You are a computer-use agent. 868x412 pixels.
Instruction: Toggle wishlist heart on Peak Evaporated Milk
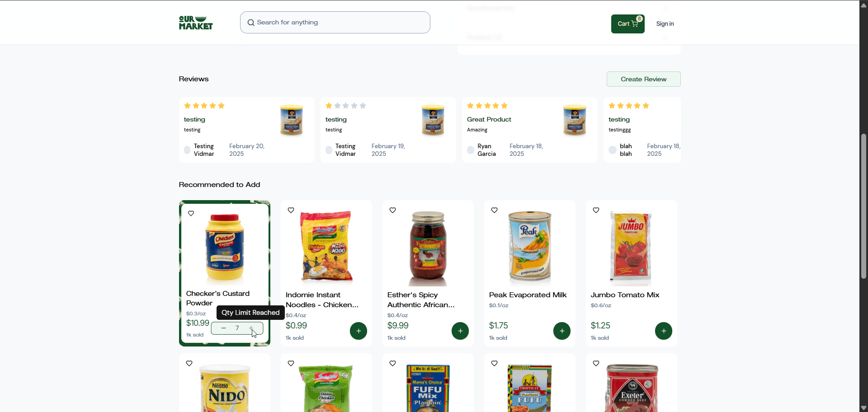click(495, 210)
